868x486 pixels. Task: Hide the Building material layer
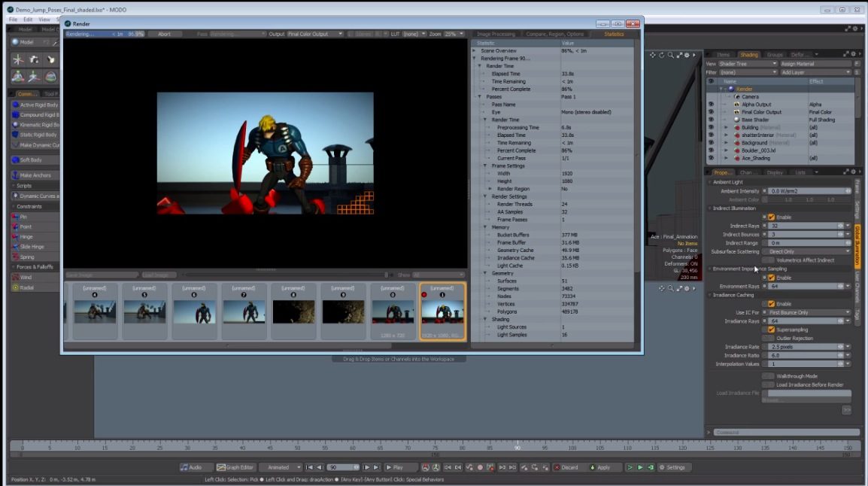pos(712,127)
